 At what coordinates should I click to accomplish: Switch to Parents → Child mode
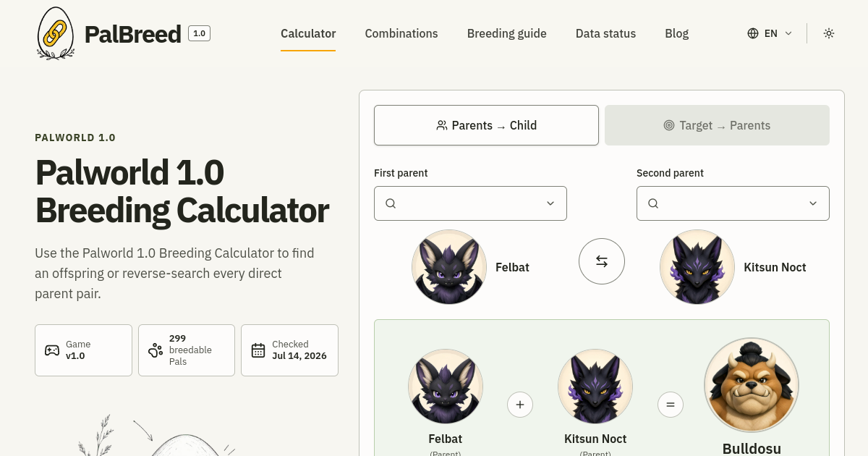coord(486,125)
